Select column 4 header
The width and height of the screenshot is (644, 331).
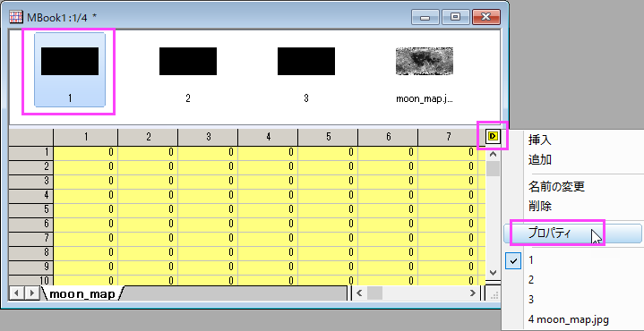[x=268, y=137]
